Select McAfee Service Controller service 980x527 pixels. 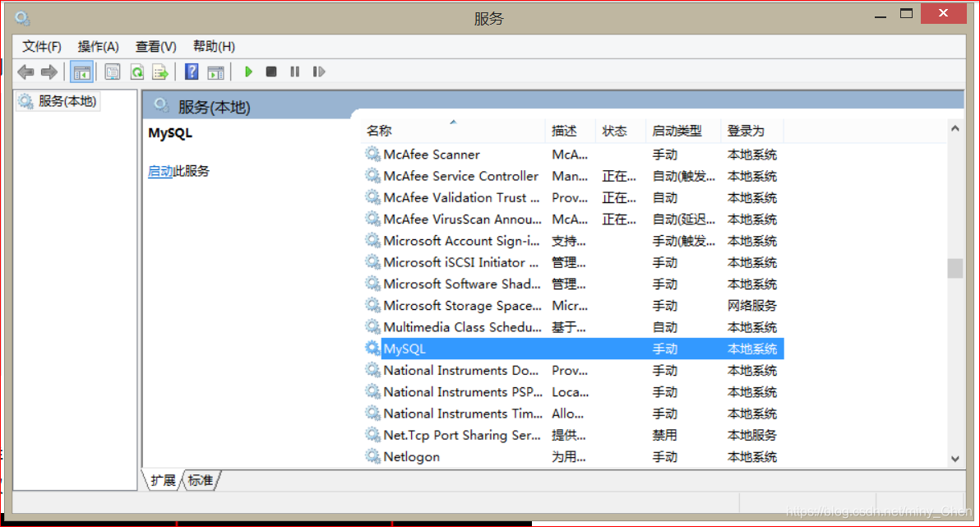[572, 176]
